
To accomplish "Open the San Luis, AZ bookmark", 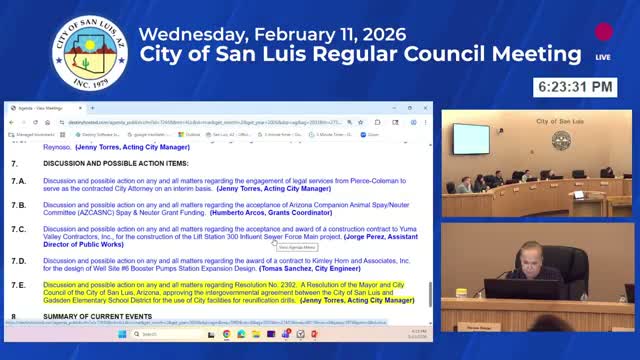I will [x=228, y=135].
